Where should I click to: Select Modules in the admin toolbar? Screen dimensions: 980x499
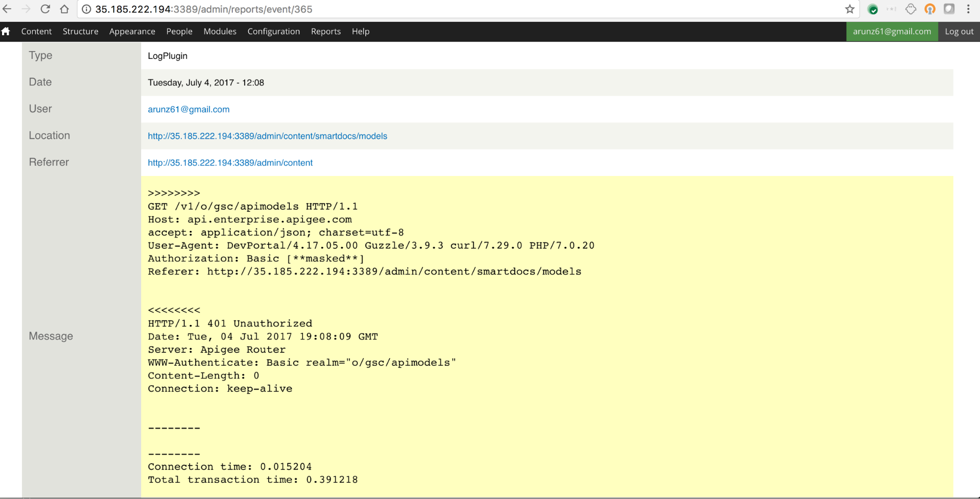(220, 31)
